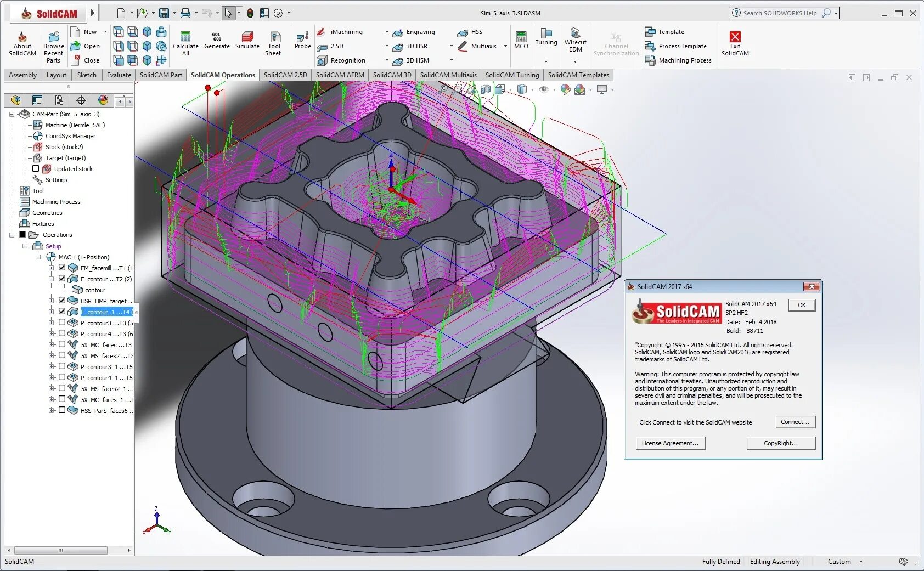
Task: Select the Engraving operation
Action: point(414,32)
